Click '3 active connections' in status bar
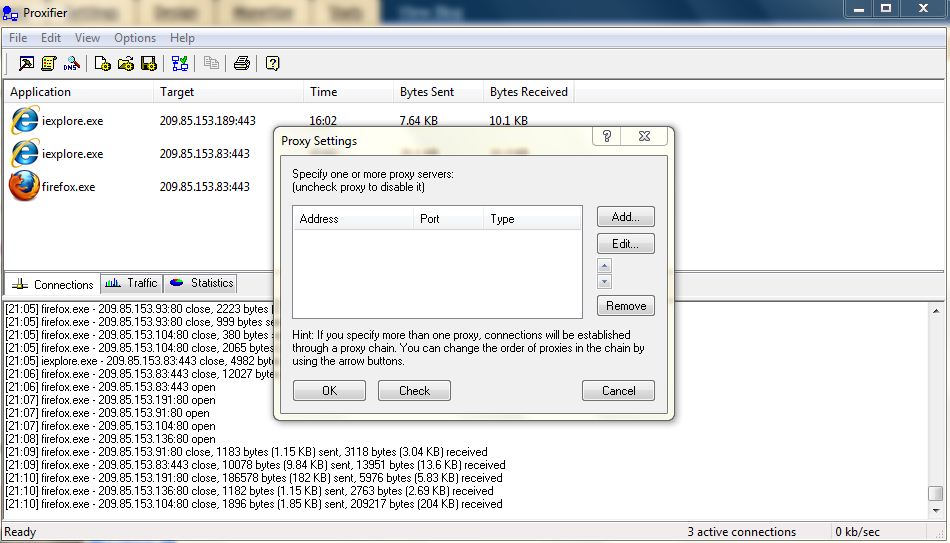Viewport: 950px width, 543px height. click(x=742, y=531)
